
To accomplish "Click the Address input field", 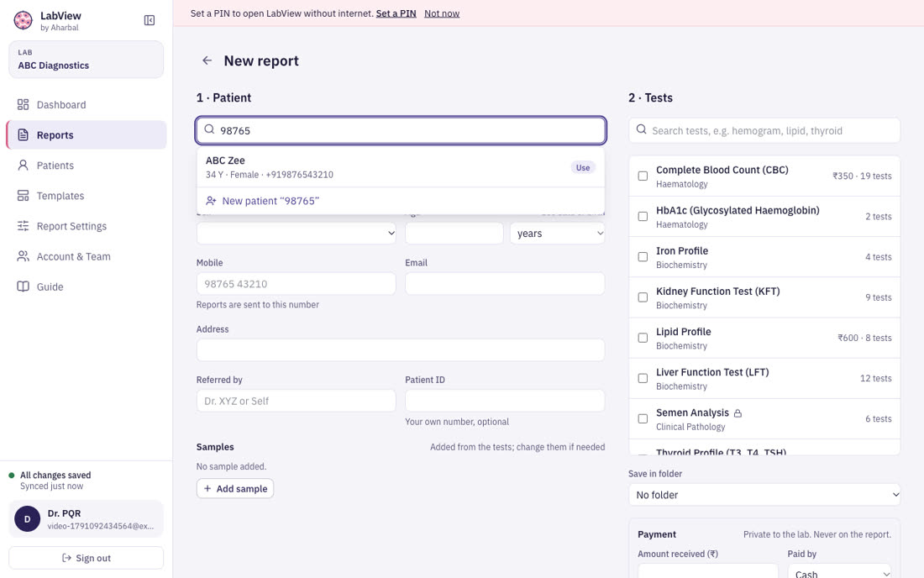I will 401,350.
